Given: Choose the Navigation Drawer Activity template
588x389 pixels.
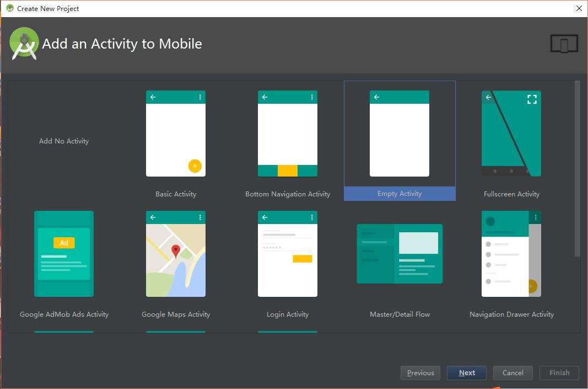Looking at the screenshot, I should click(511, 254).
